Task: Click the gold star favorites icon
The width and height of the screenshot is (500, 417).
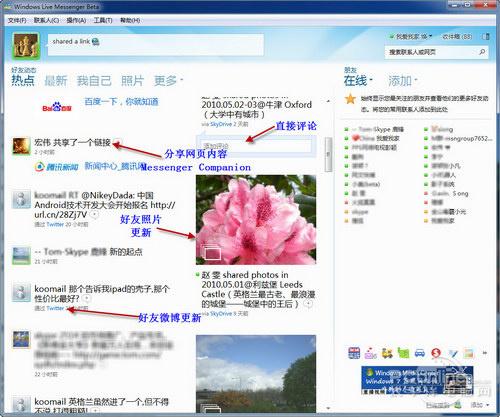Action: pos(350,99)
